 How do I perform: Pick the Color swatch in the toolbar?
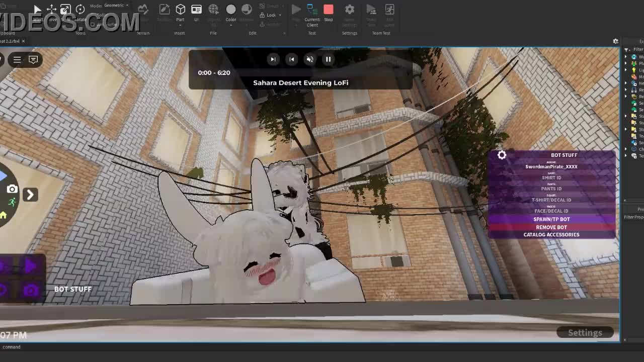coord(231,10)
